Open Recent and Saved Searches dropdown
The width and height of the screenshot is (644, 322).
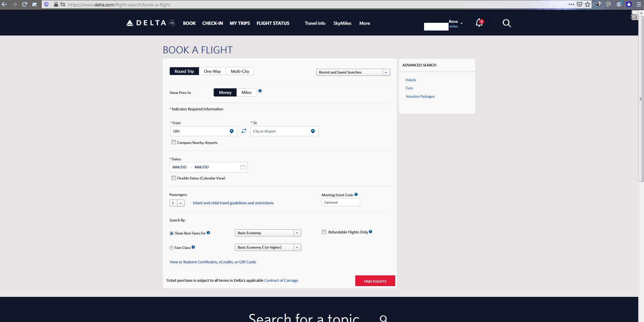pos(353,72)
